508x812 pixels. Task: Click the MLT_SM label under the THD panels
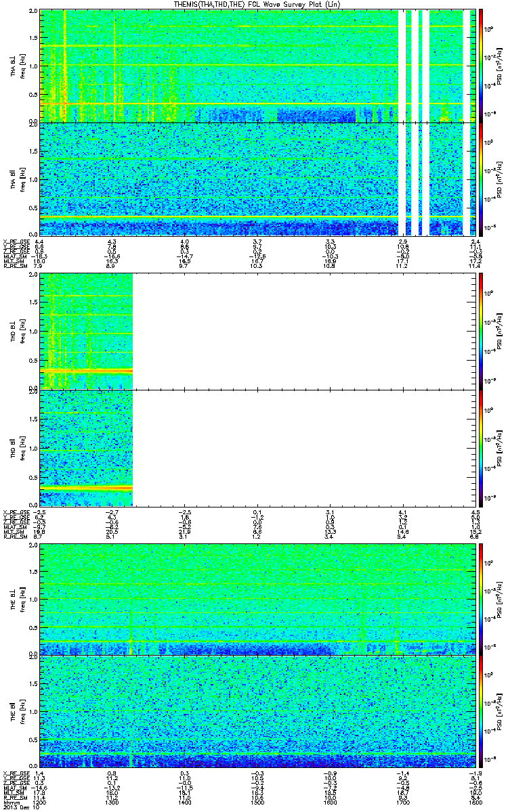[14, 532]
